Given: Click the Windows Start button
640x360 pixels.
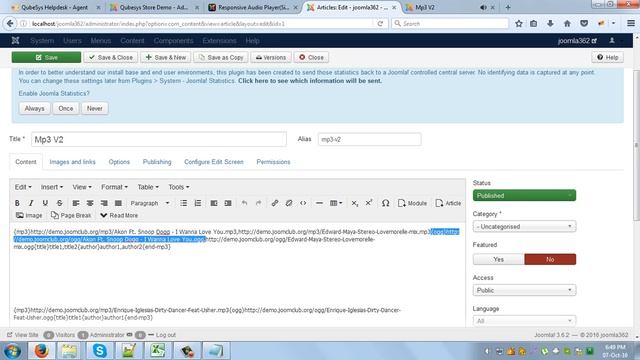Looking at the screenshot, I should (x=13, y=351).
